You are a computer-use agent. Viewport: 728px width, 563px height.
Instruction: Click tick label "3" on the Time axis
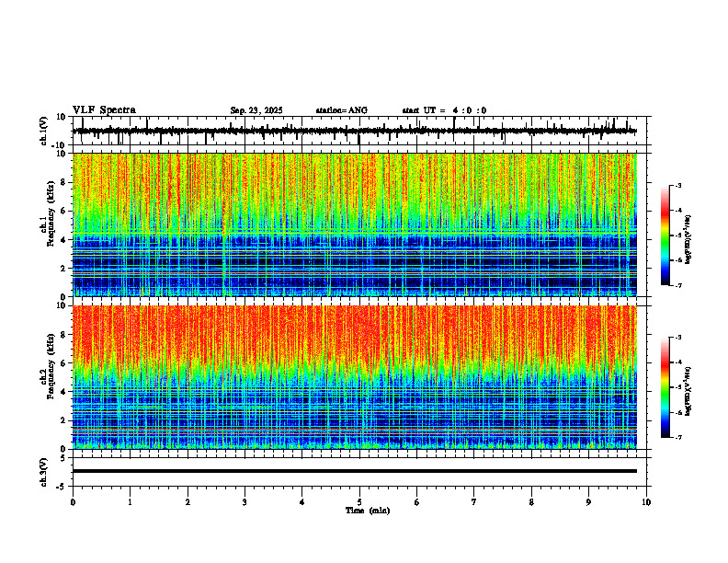pos(245,502)
